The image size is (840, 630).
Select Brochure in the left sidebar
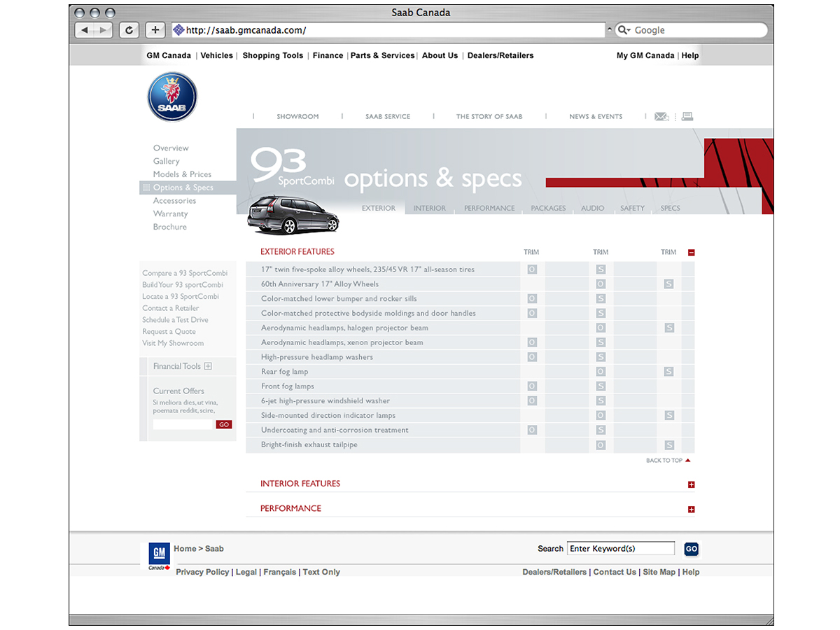click(x=170, y=227)
